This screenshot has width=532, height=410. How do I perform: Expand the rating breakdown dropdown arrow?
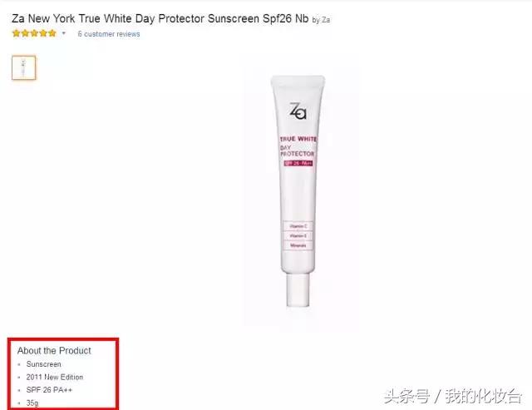(x=63, y=33)
